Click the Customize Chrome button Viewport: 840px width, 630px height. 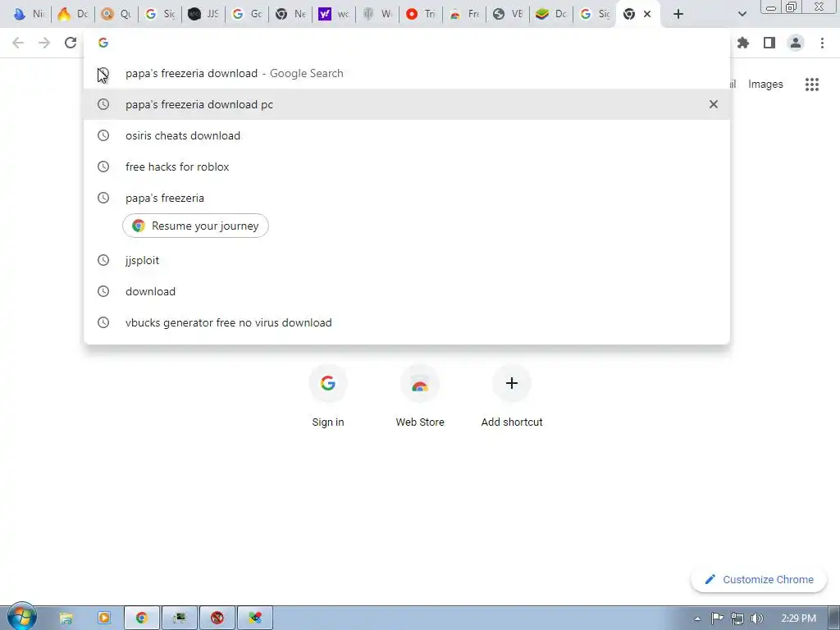click(x=759, y=580)
